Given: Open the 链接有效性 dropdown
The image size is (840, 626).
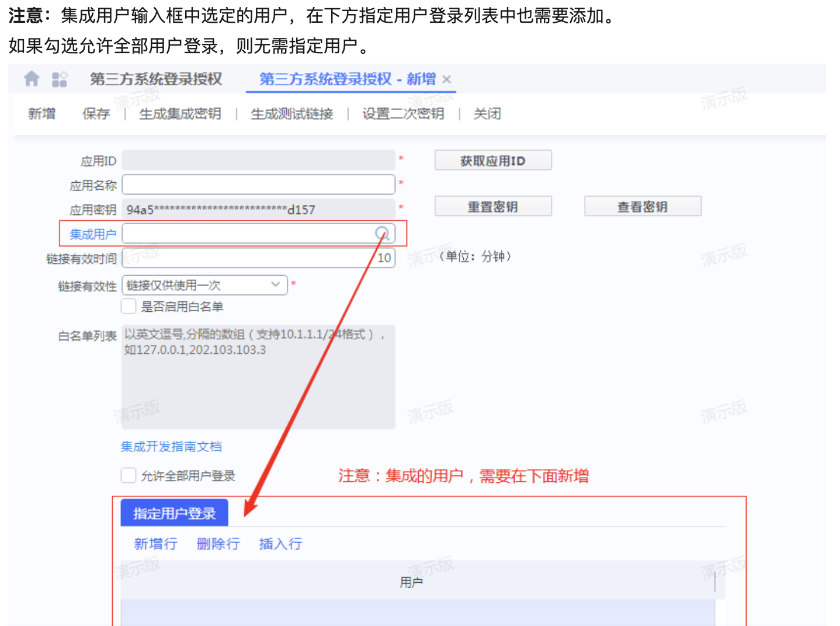Looking at the screenshot, I should coord(275,285).
